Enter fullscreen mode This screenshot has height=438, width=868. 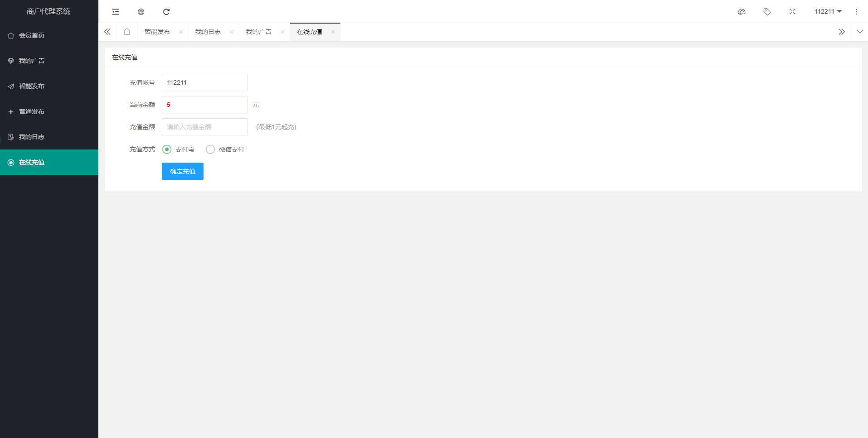click(792, 11)
